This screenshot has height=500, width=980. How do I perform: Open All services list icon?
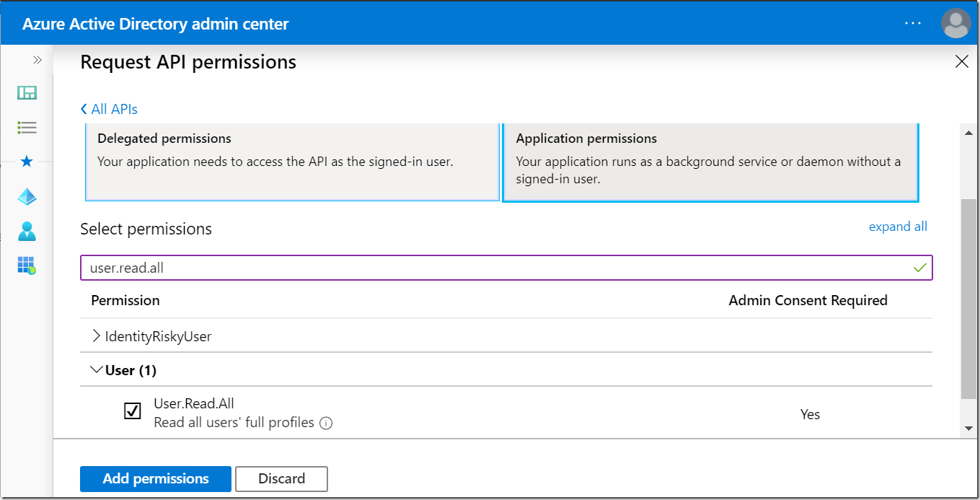pyautogui.click(x=27, y=128)
